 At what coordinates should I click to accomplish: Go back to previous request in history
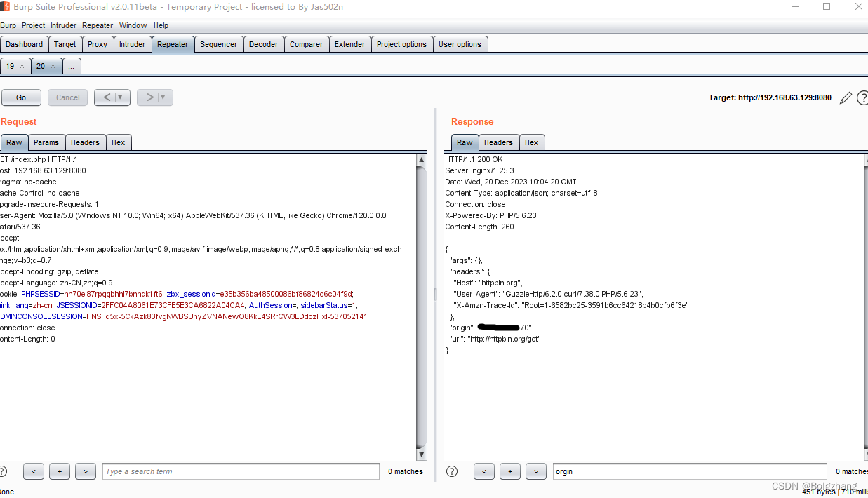point(107,97)
